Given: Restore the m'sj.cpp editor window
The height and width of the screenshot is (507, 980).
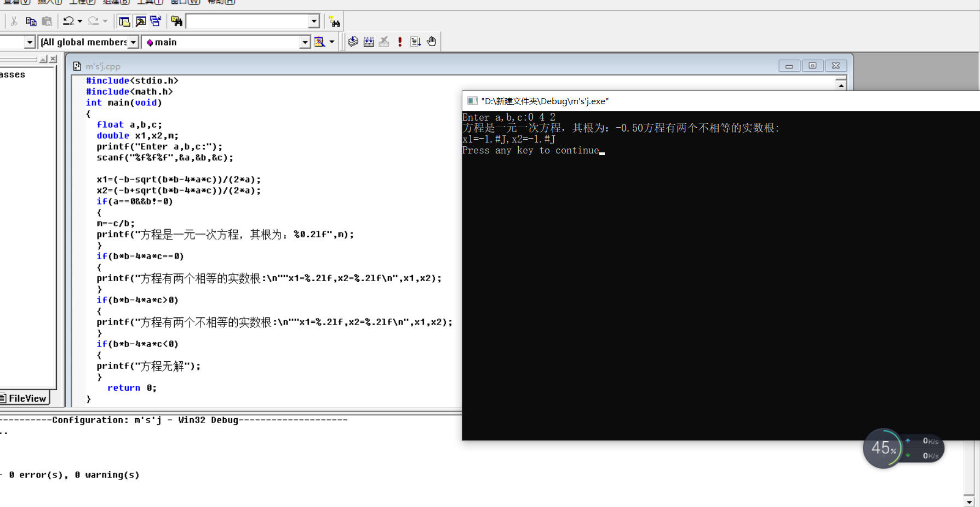Looking at the screenshot, I should point(812,66).
